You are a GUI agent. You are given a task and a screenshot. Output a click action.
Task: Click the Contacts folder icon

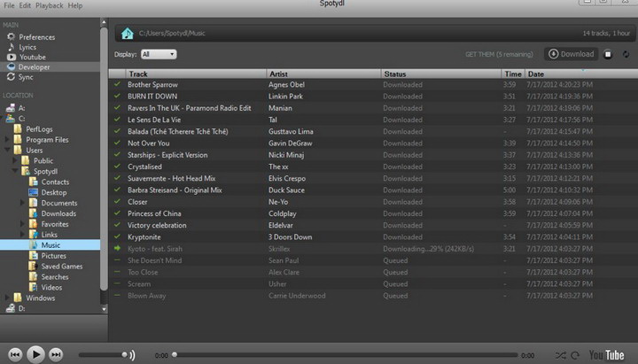tap(34, 182)
